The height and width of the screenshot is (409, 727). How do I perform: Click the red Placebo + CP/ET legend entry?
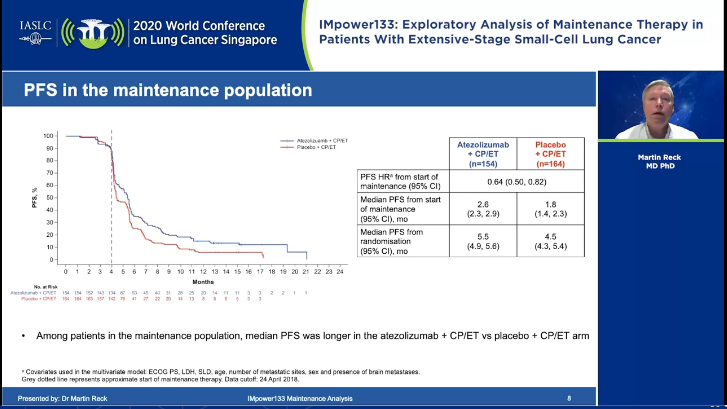pyautogui.click(x=308, y=147)
